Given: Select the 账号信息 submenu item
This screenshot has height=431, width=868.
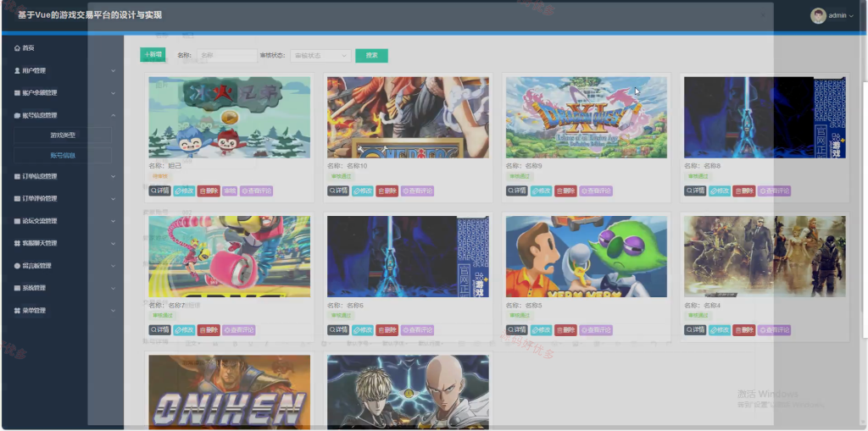Looking at the screenshot, I should [x=63, y=156].
